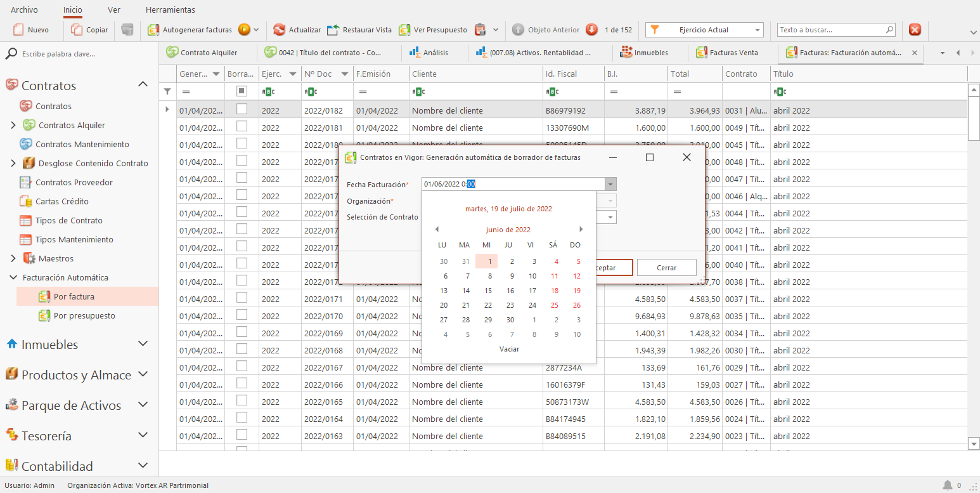Click the red clipboard icon
This screenshot has width=980, height=493.
480,30
